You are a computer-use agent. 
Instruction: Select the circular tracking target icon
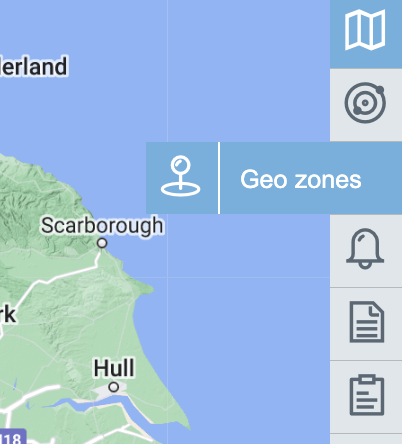click(x=365, y=103)
